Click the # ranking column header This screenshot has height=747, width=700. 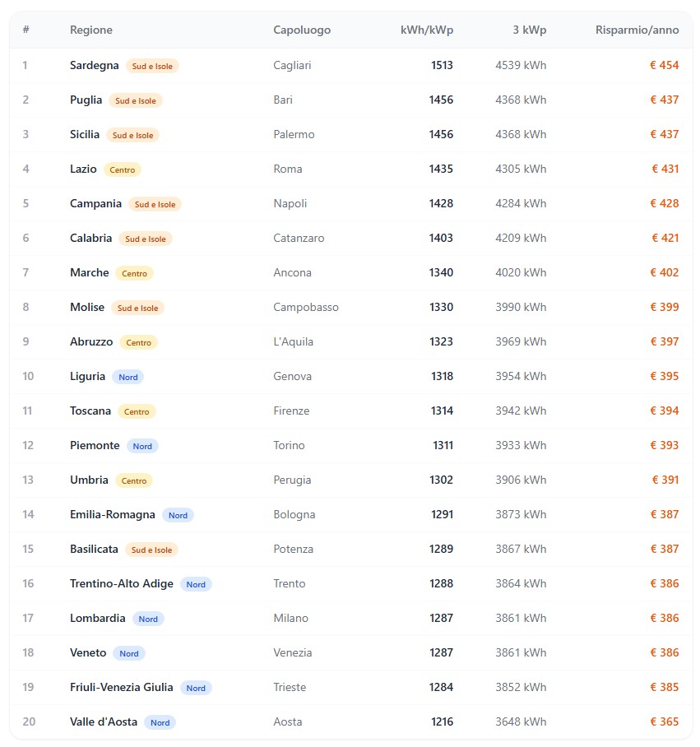click(x=26, y=30)
